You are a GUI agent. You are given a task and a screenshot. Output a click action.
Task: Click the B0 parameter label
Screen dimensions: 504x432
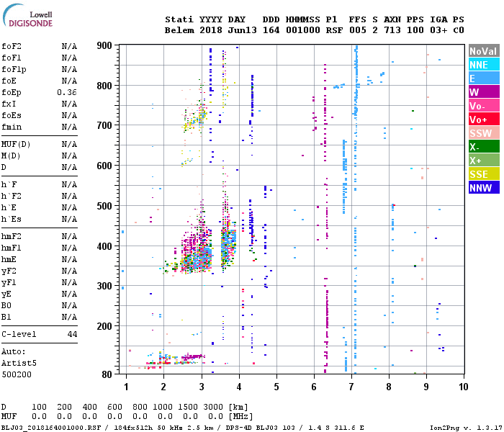click(6, 306)
